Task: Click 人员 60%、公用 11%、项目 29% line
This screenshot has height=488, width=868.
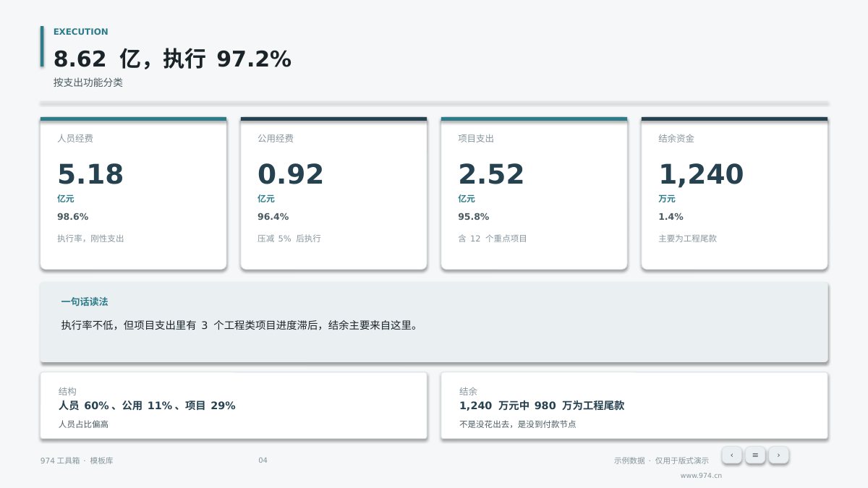Action: click(147, 406)
